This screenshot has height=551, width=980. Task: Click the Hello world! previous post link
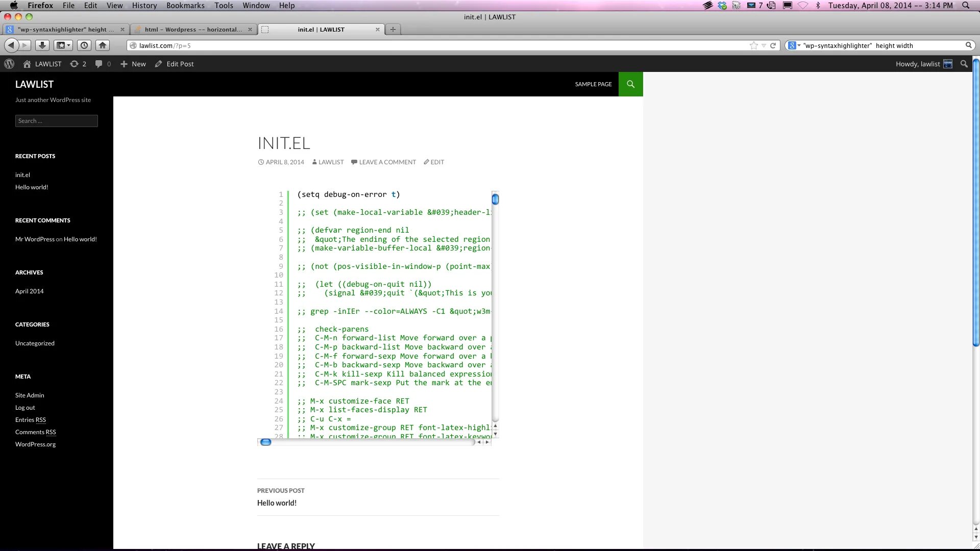[277, 503]
